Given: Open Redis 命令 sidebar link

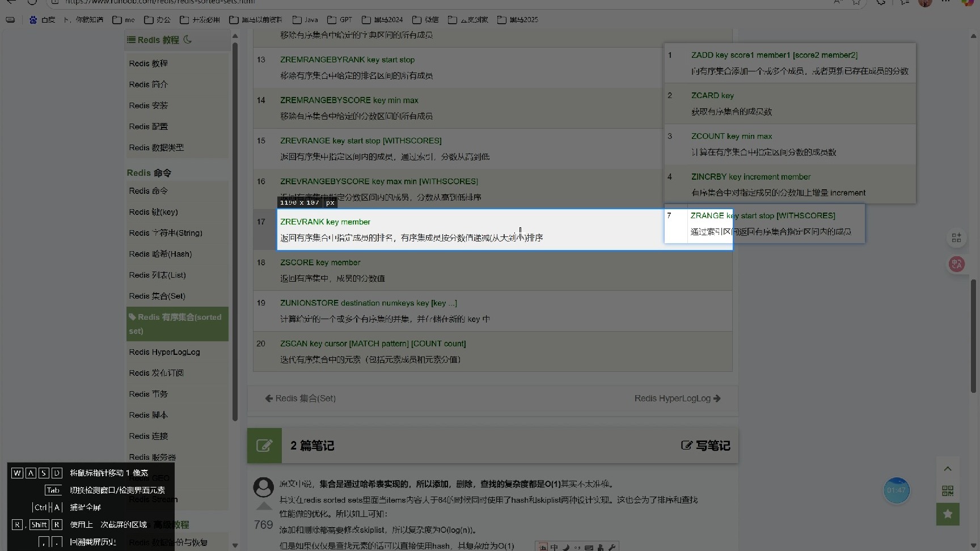Looking at the screenshot, I should point(148,191).
